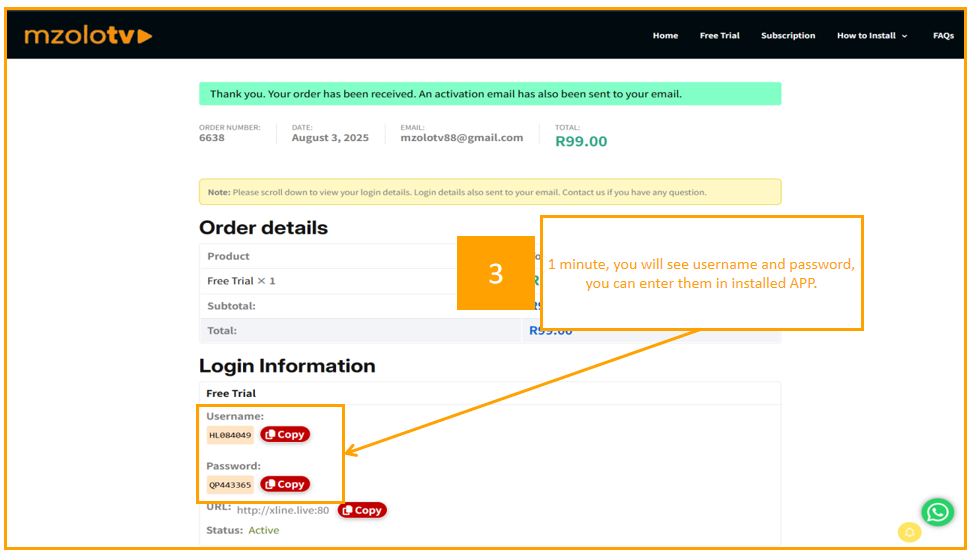Click the R99.00 total at top
The width and height of the screenshot is (971, 557).
click(581, 141)
